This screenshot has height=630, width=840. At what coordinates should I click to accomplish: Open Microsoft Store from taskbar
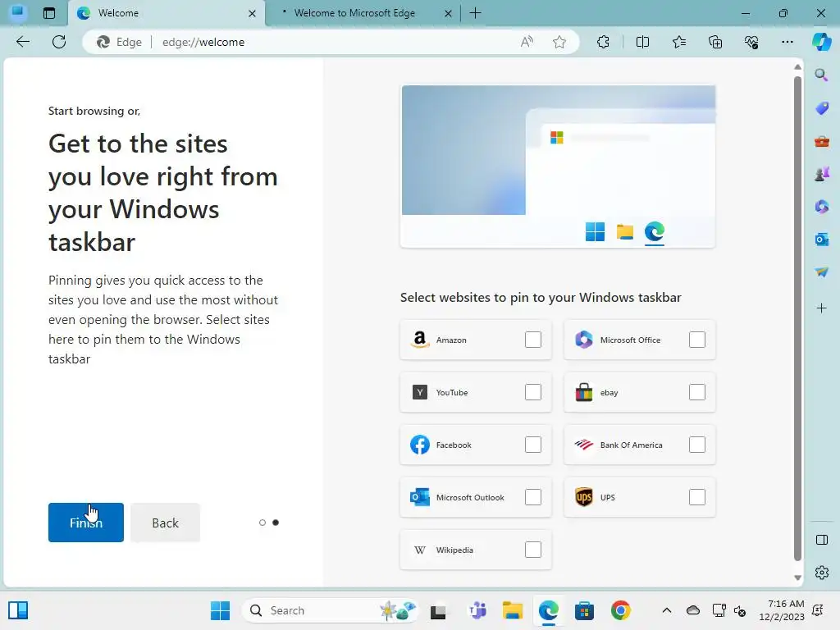click(x=584, y=610)
